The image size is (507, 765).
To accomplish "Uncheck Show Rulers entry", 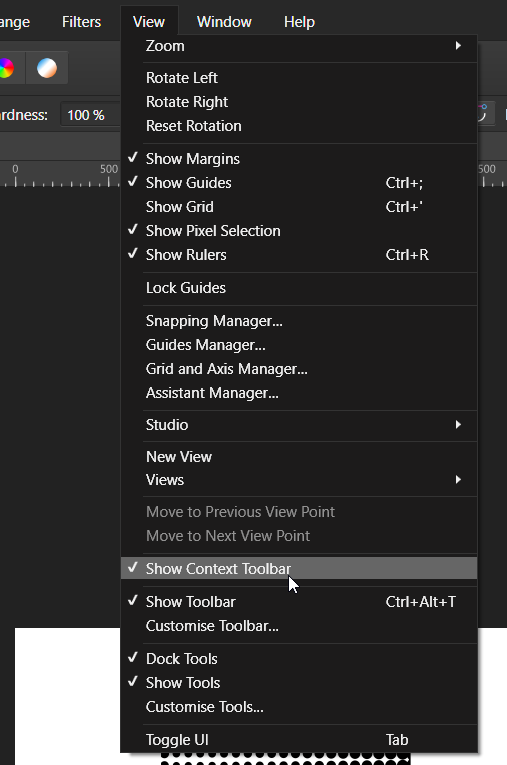I will click(x=299, y=255).
